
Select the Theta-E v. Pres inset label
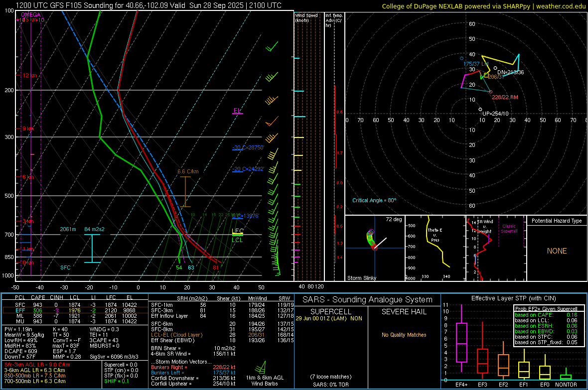pos(435,235)
